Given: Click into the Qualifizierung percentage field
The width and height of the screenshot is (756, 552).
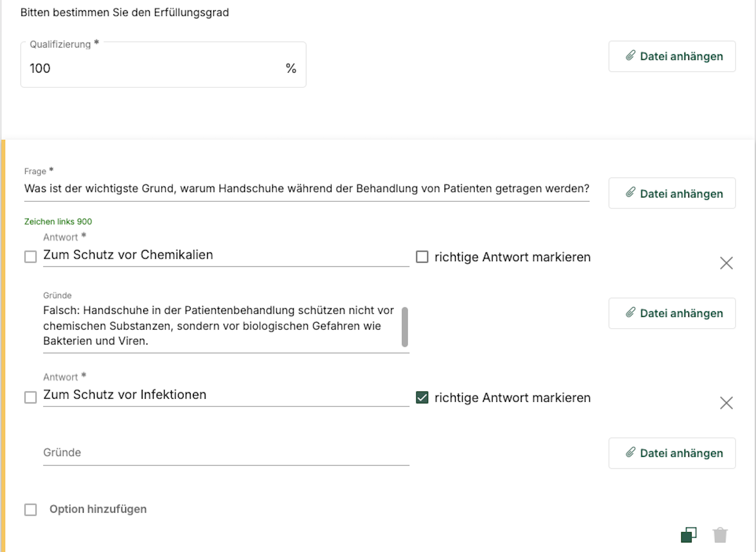Looking at the screenshot, I should coord(153,68).
